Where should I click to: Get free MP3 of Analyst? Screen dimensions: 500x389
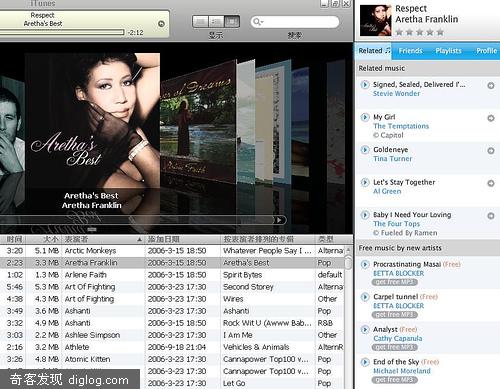(x=395, y=347)
